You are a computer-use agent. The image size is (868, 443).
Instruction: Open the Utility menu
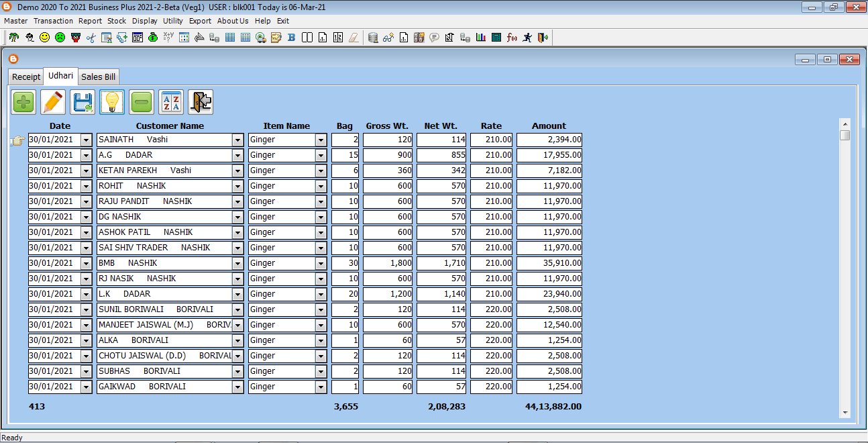173,21
